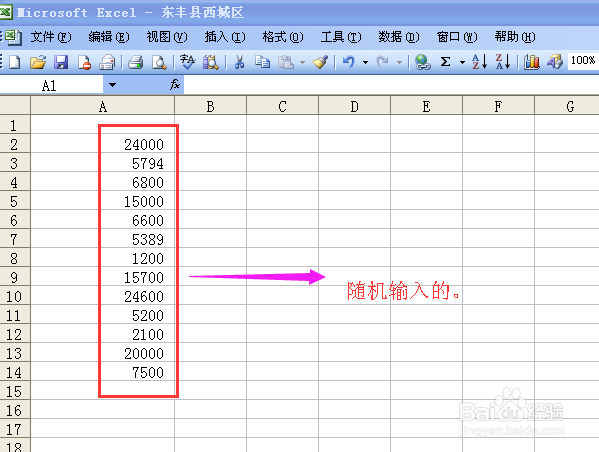
Task: Expand the Name Box dropdown arrow
Action: point(112,85)
